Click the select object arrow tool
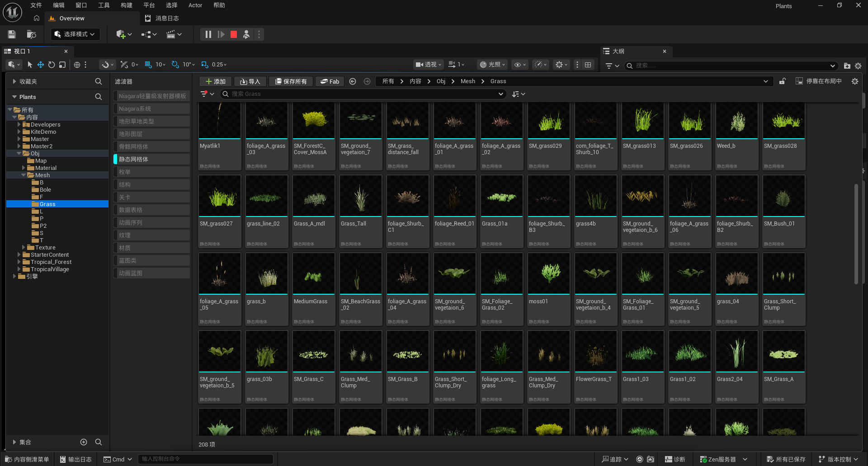868x466 pixels. pyautogui.click(x=30, y=65)
